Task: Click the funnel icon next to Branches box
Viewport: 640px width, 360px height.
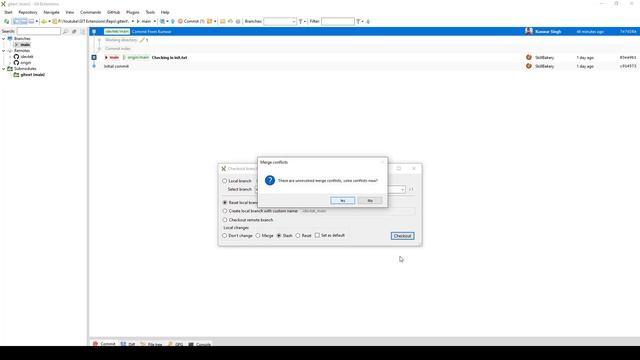Action: tap(301, 21)
